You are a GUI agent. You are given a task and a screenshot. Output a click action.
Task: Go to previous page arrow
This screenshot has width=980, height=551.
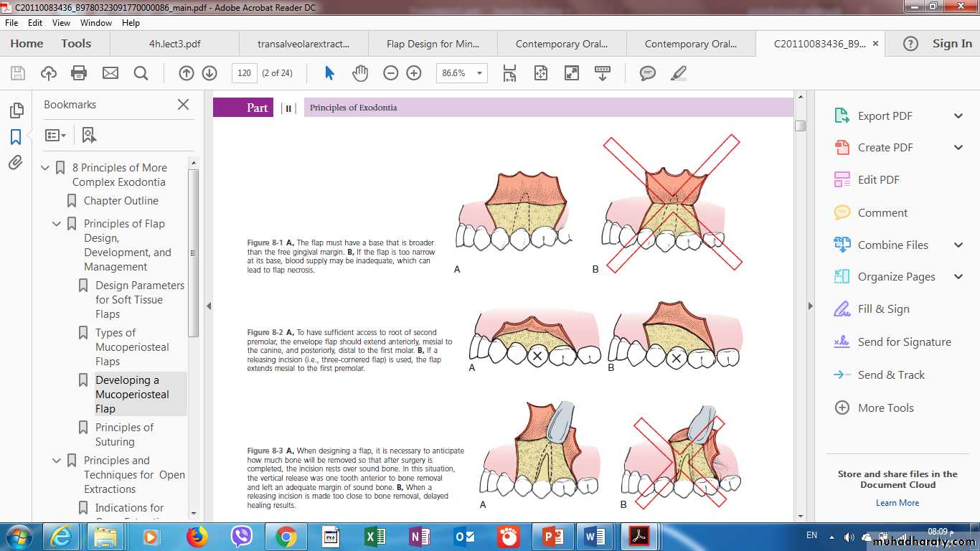click(186, 73)
